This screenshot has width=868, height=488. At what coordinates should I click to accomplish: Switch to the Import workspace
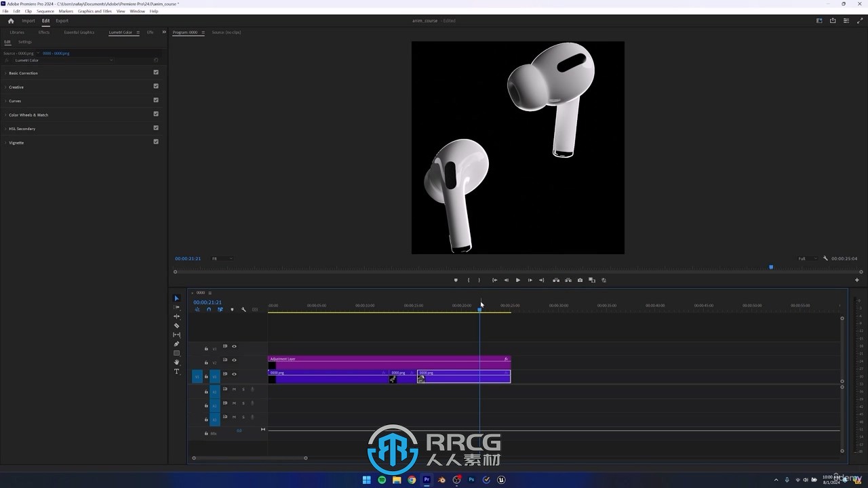tap(28, 20)
